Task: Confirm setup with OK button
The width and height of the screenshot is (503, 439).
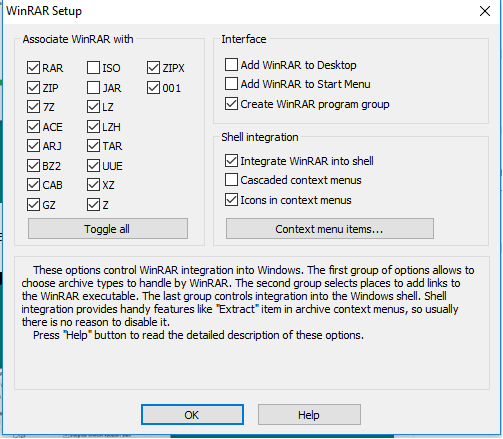Action: click(192, 415)
